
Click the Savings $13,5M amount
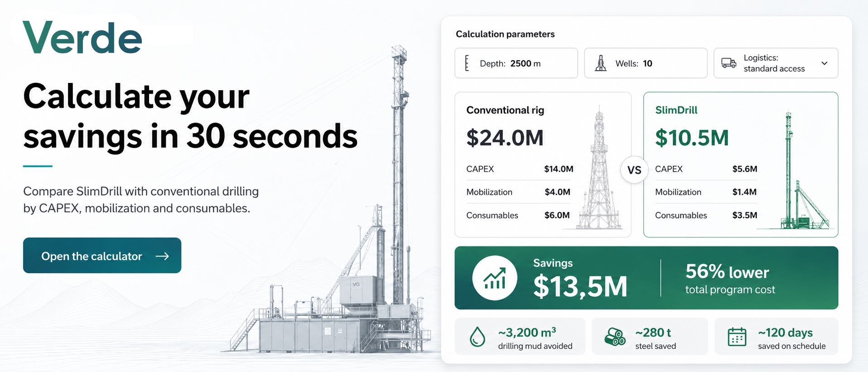coord(580,286)
